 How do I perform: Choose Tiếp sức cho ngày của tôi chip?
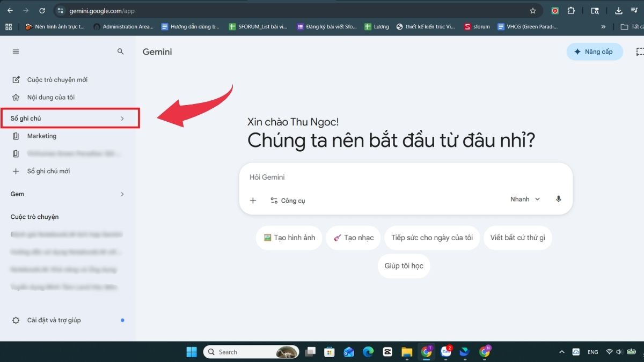(432, 238)
